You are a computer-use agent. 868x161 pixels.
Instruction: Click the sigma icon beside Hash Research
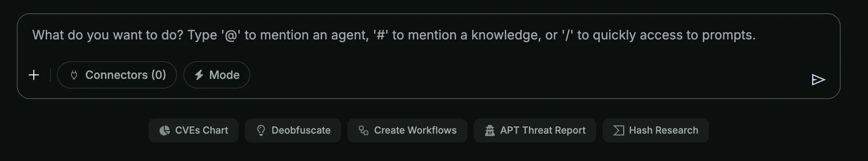click(x=618, y=130)
